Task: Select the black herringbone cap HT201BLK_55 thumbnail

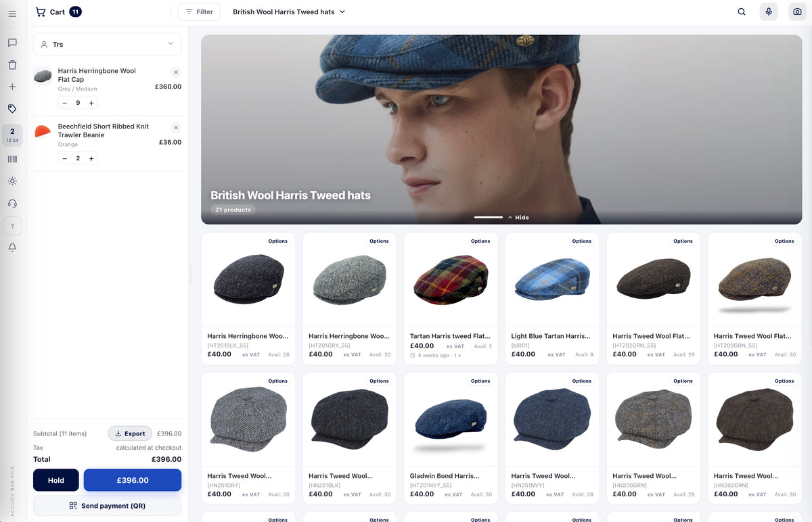Action: pos(248,279)
